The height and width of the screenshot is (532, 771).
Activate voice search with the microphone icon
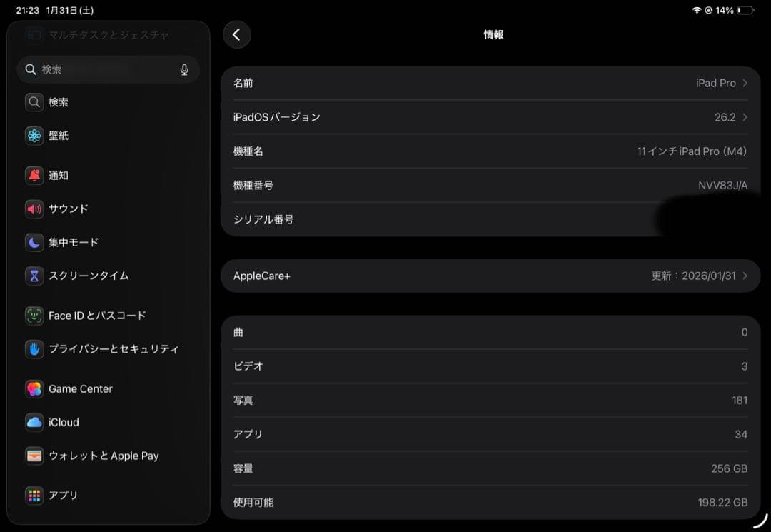click(x=184, y=69)
